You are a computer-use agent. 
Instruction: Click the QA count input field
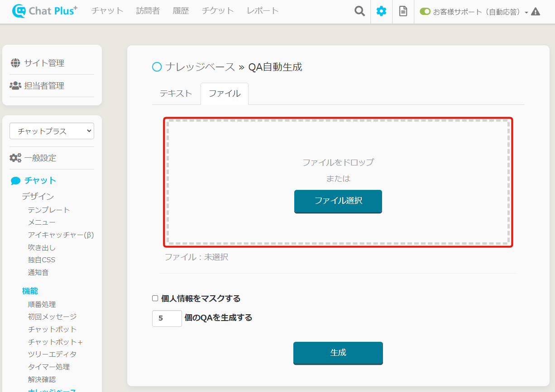(x=167, y=318)
